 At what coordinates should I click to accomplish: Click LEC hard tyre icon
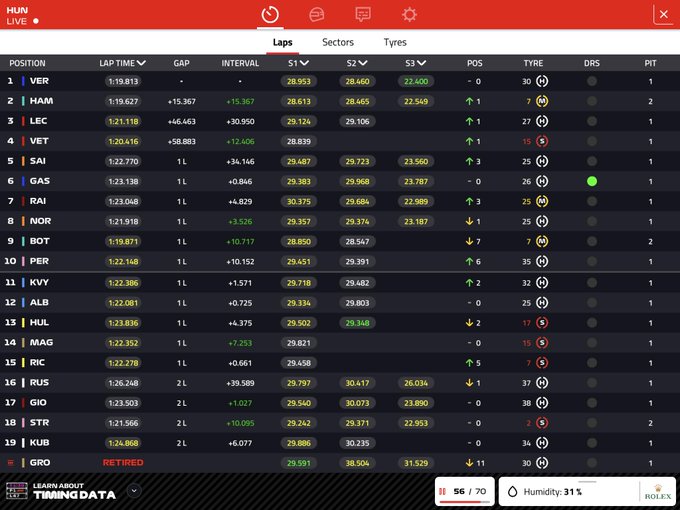(542, 121)
